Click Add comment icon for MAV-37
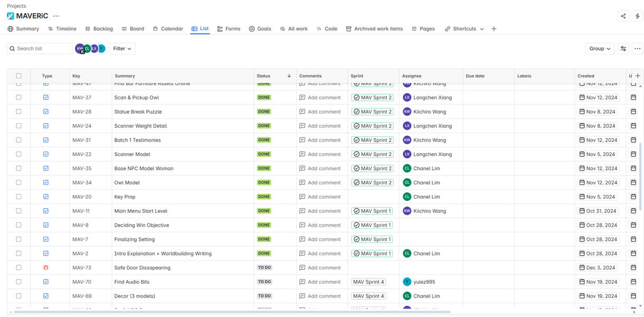Viewport: 644px width, 317px height. pos(302,98)
